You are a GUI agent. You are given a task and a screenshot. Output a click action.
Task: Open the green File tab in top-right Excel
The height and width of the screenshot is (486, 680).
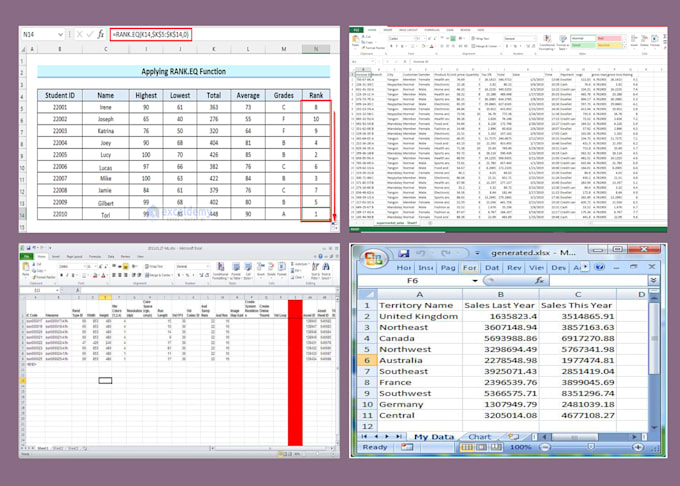tap(355, 30)
